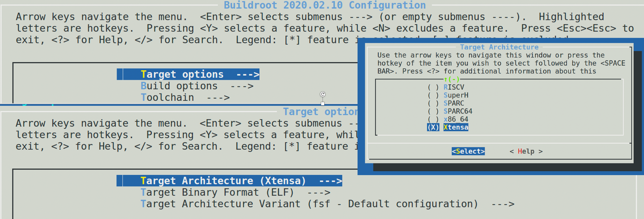Click the Target options window title
The width and height of the screenshot is (644, 219).
320,112
